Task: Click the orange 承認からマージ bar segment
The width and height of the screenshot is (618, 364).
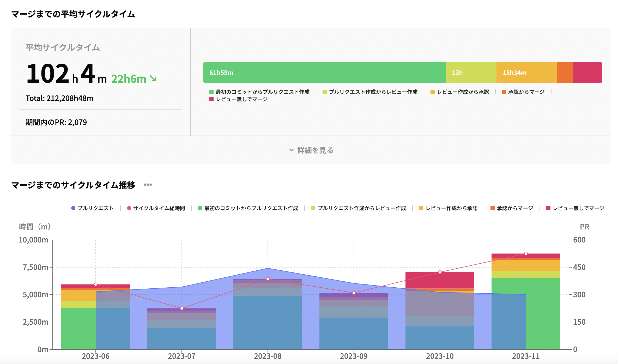Action: click(565, 73)
